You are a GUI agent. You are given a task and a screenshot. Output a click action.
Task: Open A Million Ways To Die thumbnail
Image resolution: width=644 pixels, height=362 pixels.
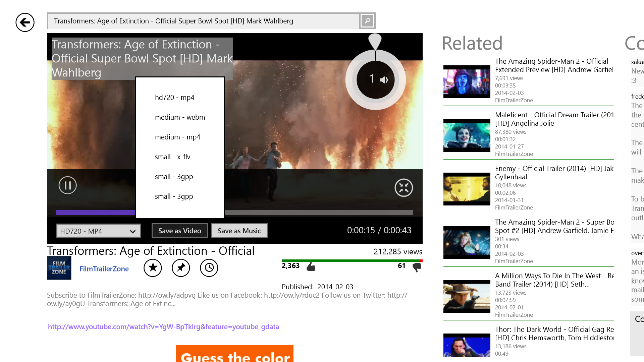coord(467,296)
